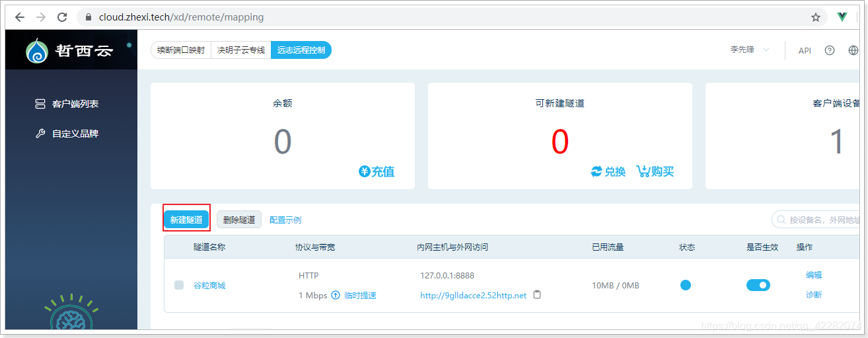Click the 127.0.0.1:8888 internal host text
Image resolution: width=868 pixels, height=338 pixels.
click(447, 275)
